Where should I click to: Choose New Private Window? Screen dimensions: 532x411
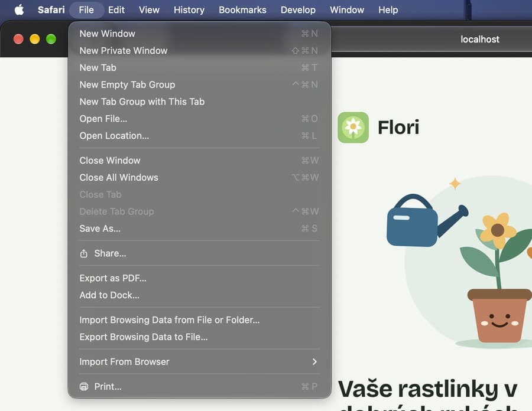tap(200, 50)
